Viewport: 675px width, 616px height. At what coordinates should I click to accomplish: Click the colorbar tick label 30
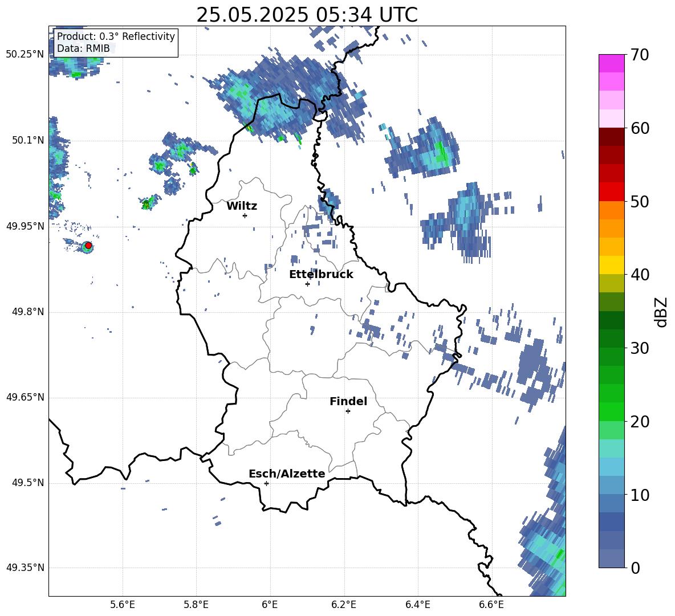tap(640, 348)
